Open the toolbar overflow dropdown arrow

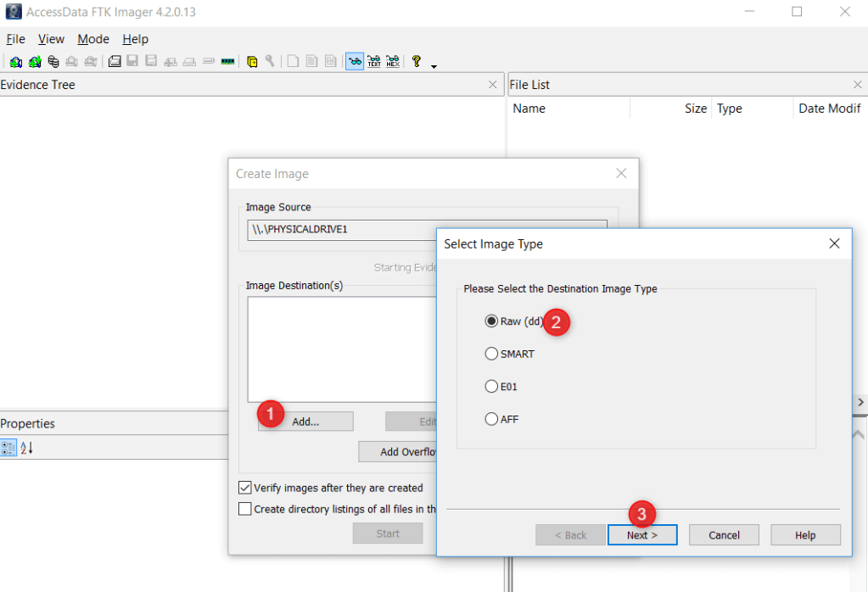point(434,66)
